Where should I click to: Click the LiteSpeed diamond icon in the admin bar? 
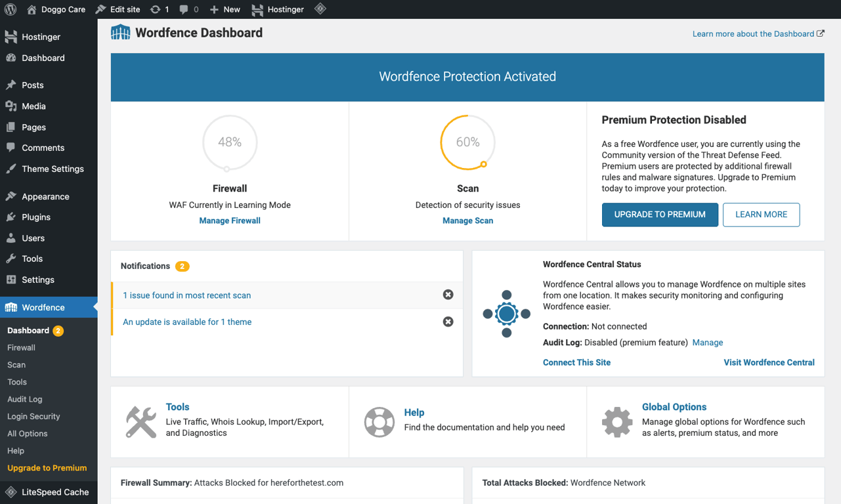click(x=320, y=9)
